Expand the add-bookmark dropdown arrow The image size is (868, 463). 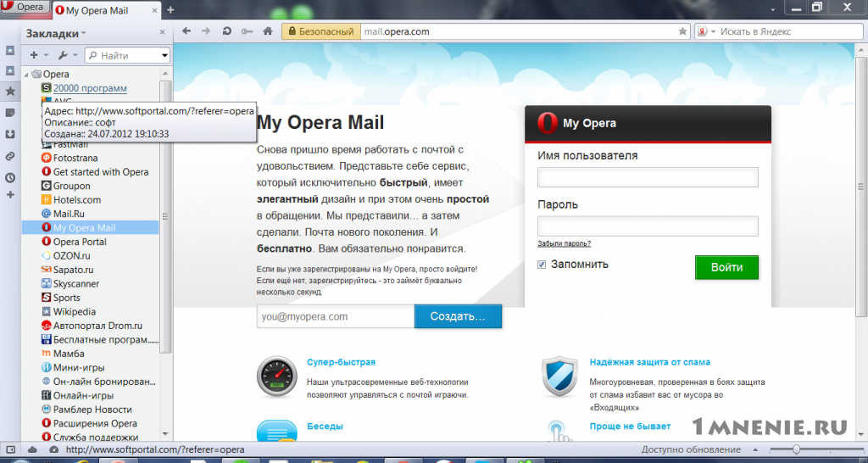point(46,55)
